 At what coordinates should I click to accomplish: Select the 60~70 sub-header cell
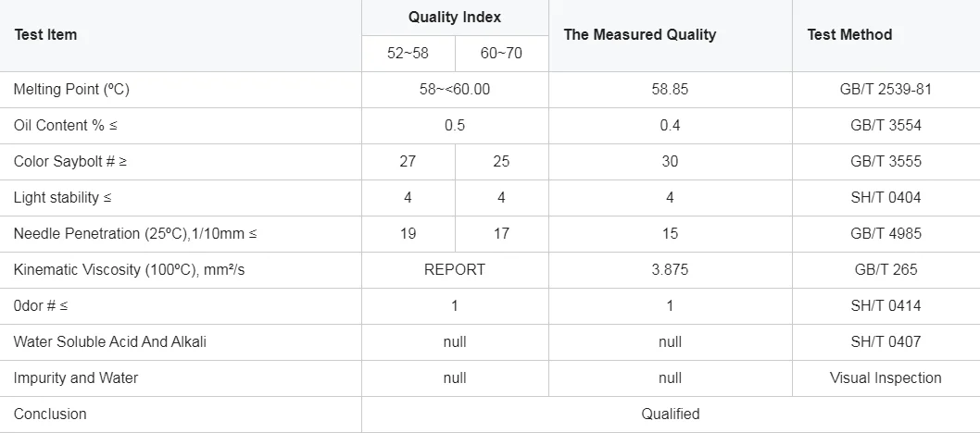point(501,54)
